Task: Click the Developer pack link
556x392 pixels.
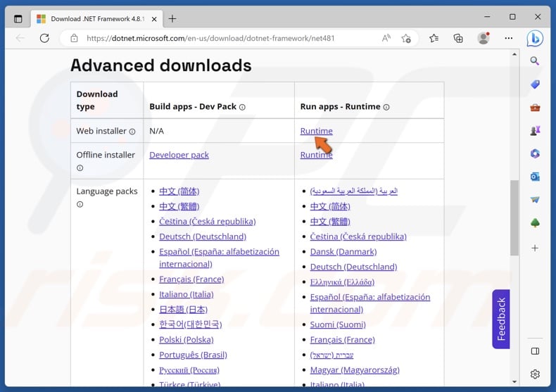Action: (x=179, y=155)
